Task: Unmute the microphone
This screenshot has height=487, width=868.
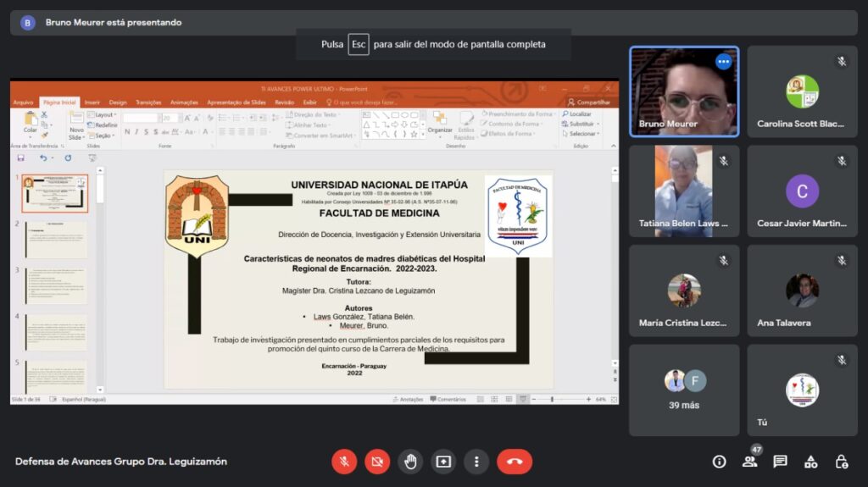Action: 344,462
